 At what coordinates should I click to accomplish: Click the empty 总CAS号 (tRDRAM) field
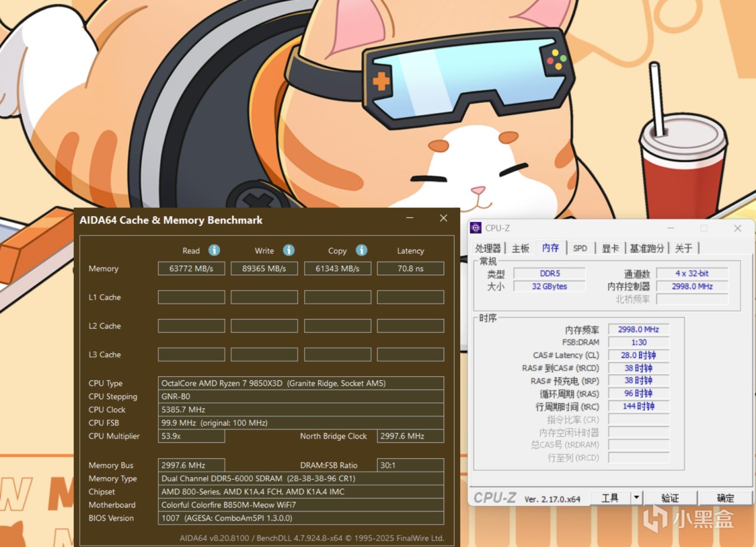point(638,445)
